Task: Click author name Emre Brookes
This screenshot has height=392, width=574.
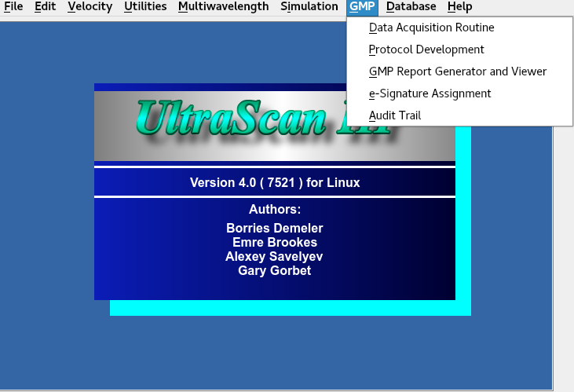Action: pyautogui.click(x=275, y=243)
